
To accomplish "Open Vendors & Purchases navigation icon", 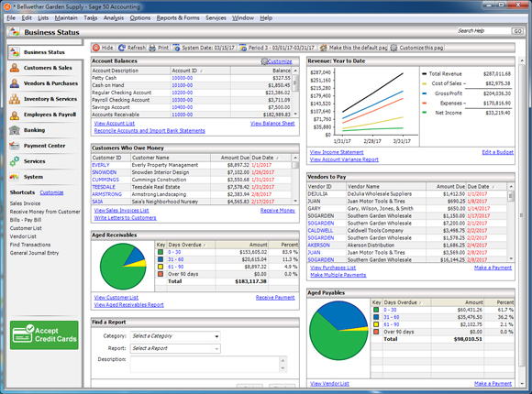I will click(x=15, y=83).
